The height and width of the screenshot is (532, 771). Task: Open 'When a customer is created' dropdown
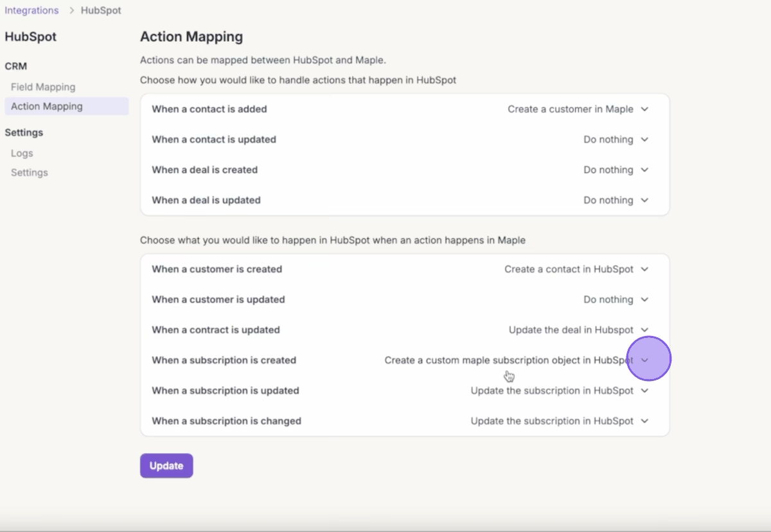pyautogui.click(x=644, y=269)
